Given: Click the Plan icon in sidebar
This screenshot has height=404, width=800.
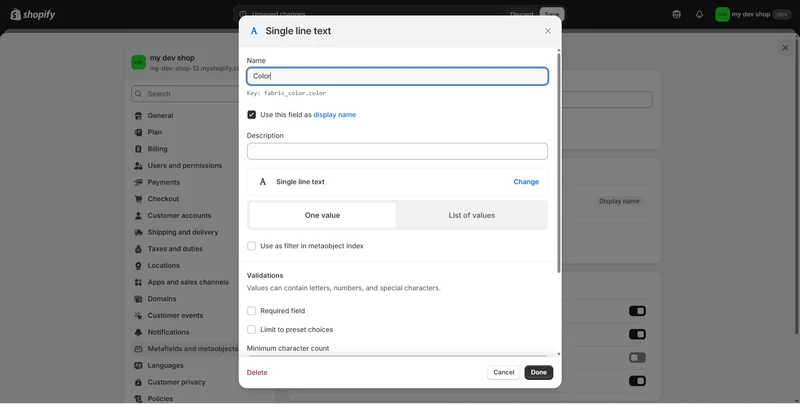Looking at the screenshot, I should [x=138, y=132].
